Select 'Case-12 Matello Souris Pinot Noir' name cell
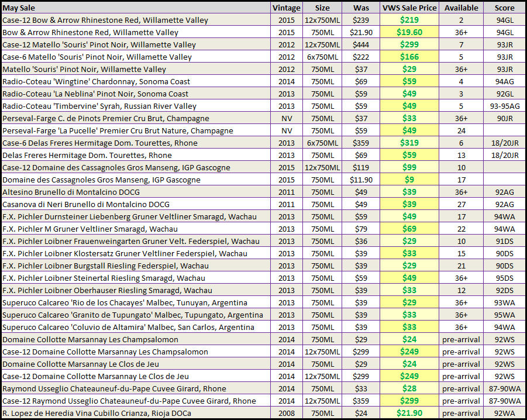The height and width of the screenshot is (420, 527). point(136,44)
